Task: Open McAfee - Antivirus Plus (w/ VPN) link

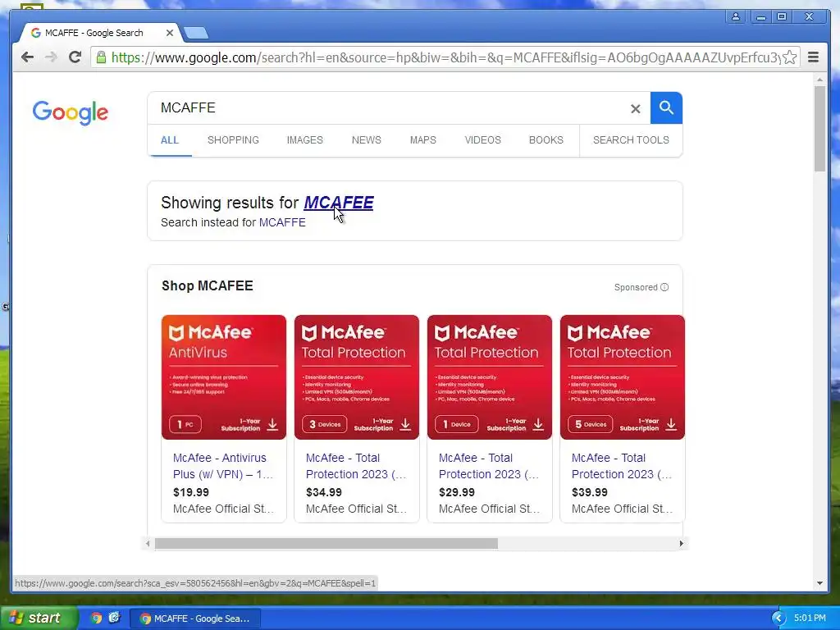Action: point(223,466)
